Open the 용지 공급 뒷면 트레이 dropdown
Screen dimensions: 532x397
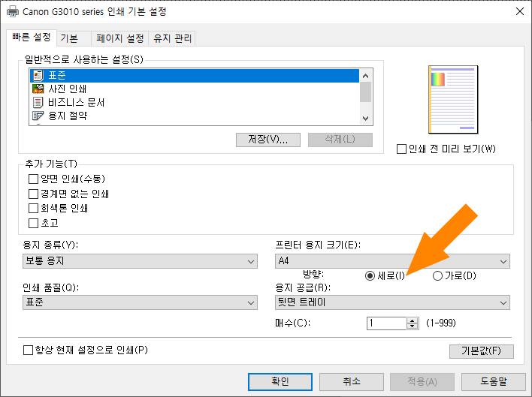pyautogui.click(x=393, y=302)
